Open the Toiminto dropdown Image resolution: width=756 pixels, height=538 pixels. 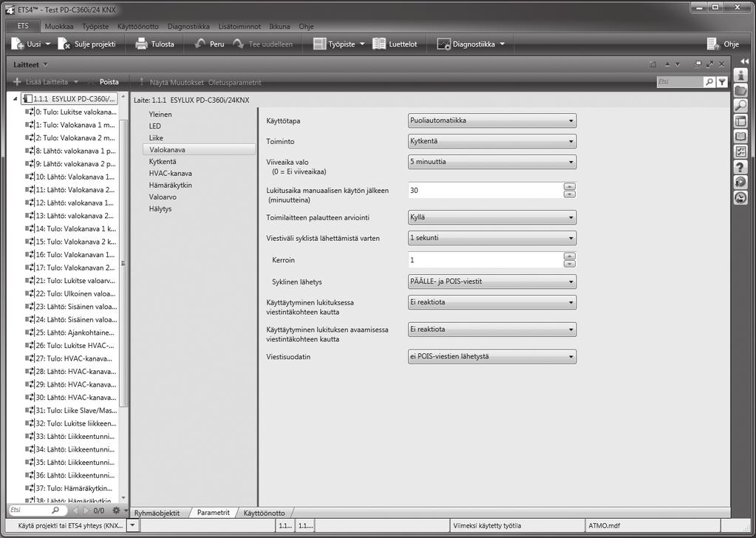coord(491,141)
